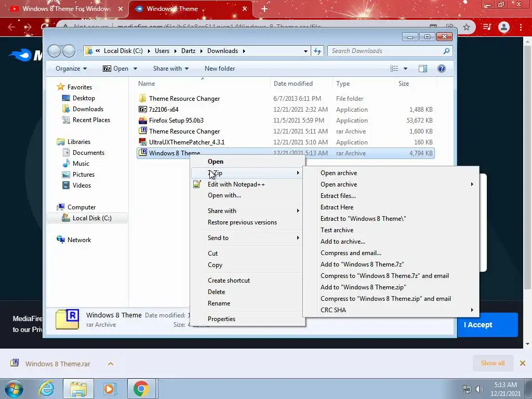Viewport: 532px width, 399px height.
Task: Click the search magnifier in Search Downloads
Action: [x=446, y=51]
